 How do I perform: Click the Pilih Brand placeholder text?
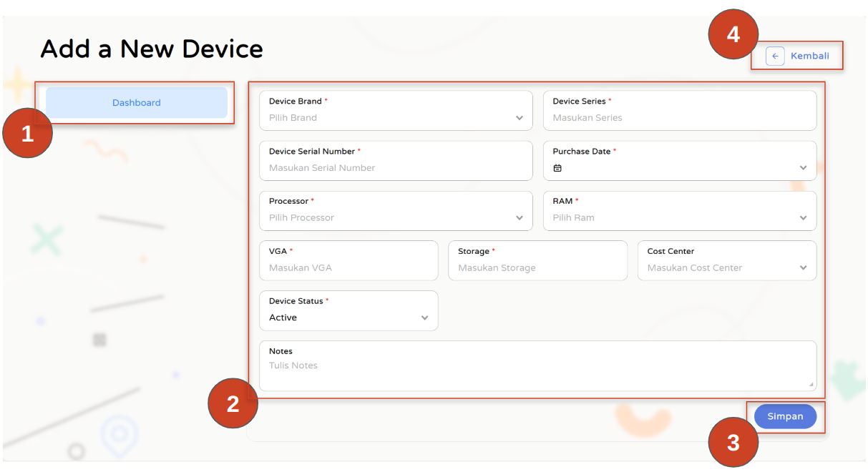point(293,118)
